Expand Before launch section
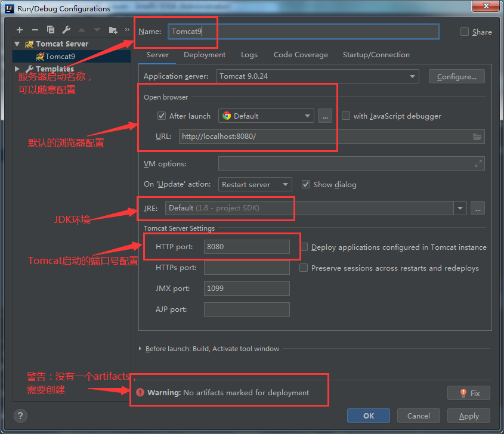The image size is (504, 434). [x=140, y=349]
